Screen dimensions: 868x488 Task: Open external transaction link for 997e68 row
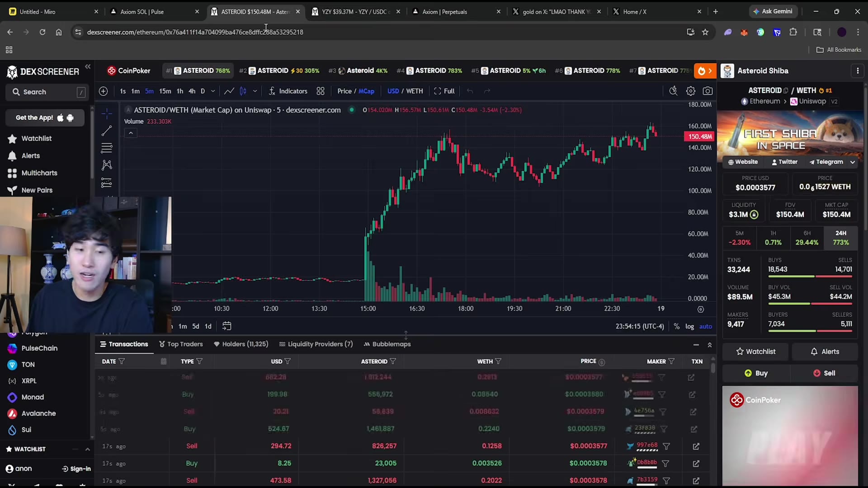(696, 446)
